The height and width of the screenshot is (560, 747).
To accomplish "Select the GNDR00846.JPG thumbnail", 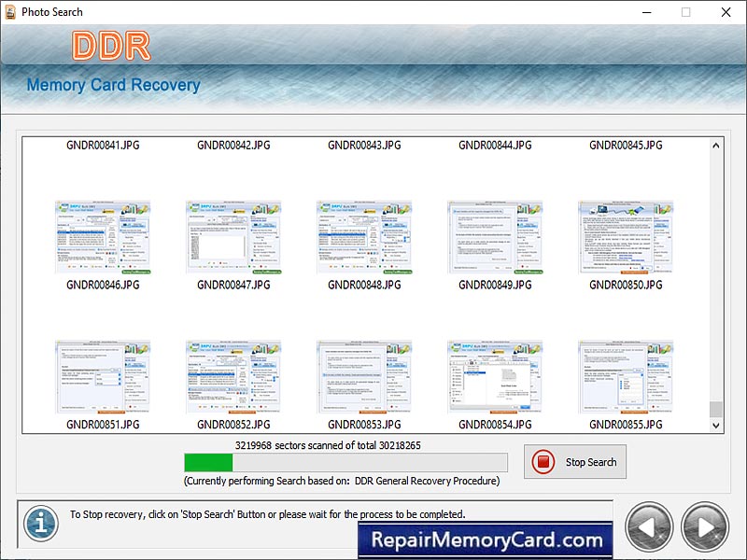I will tap(103, 237).
